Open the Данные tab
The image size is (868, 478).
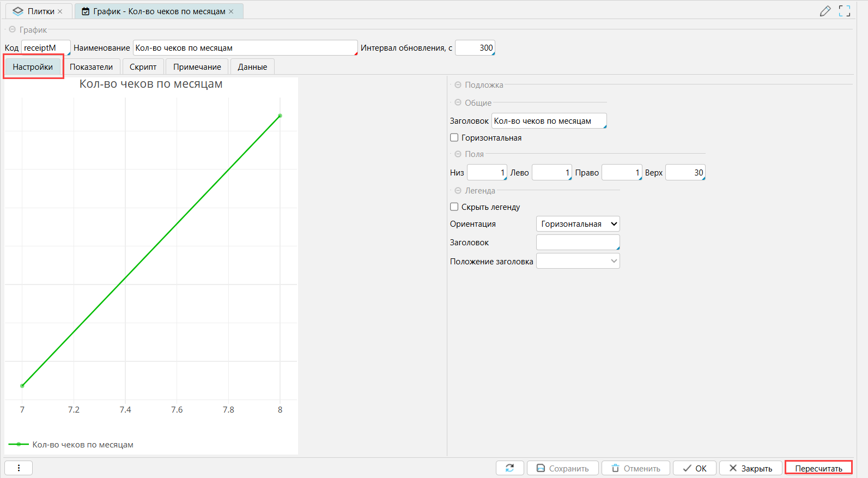tap(252, 67)
